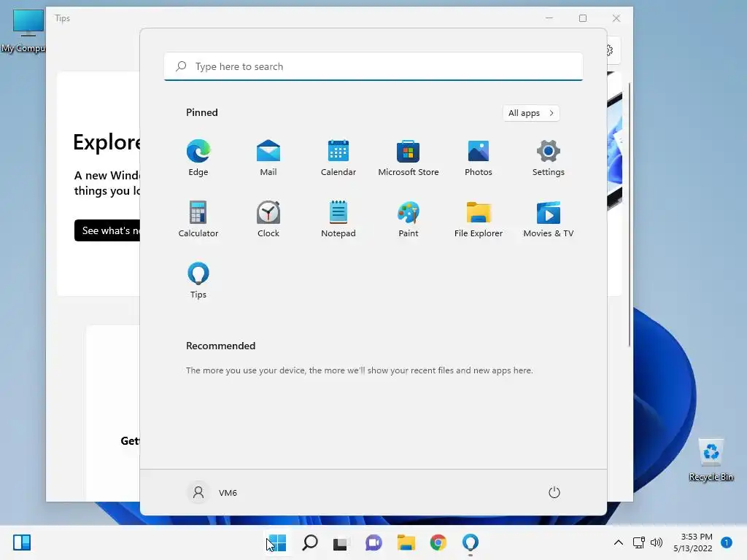Click See what's new in Tips window

[x=108, y=230]
